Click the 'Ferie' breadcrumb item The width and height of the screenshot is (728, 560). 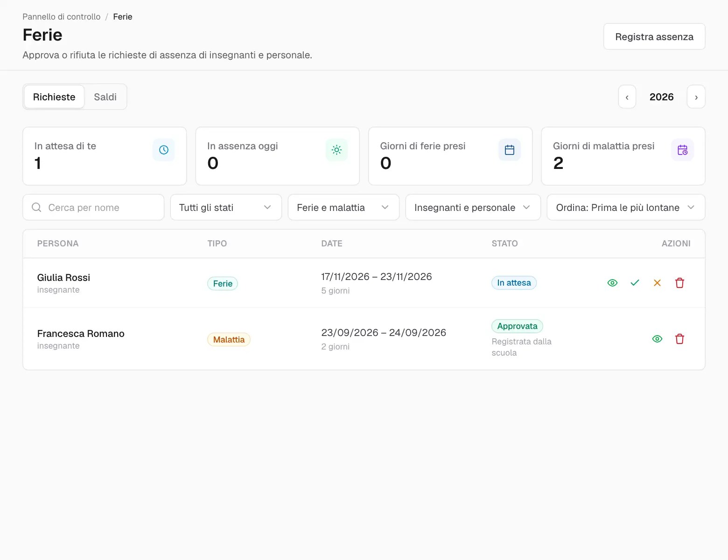pos(123,17)
